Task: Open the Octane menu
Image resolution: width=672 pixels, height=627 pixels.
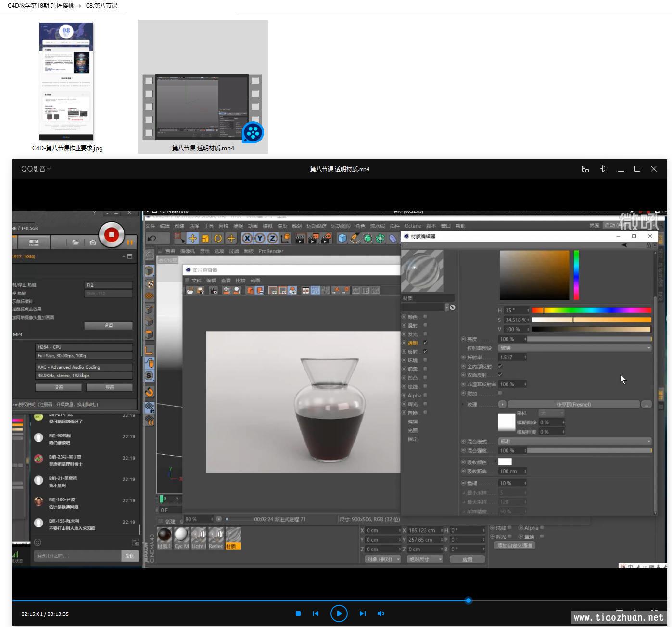Action: click(413, 226)
